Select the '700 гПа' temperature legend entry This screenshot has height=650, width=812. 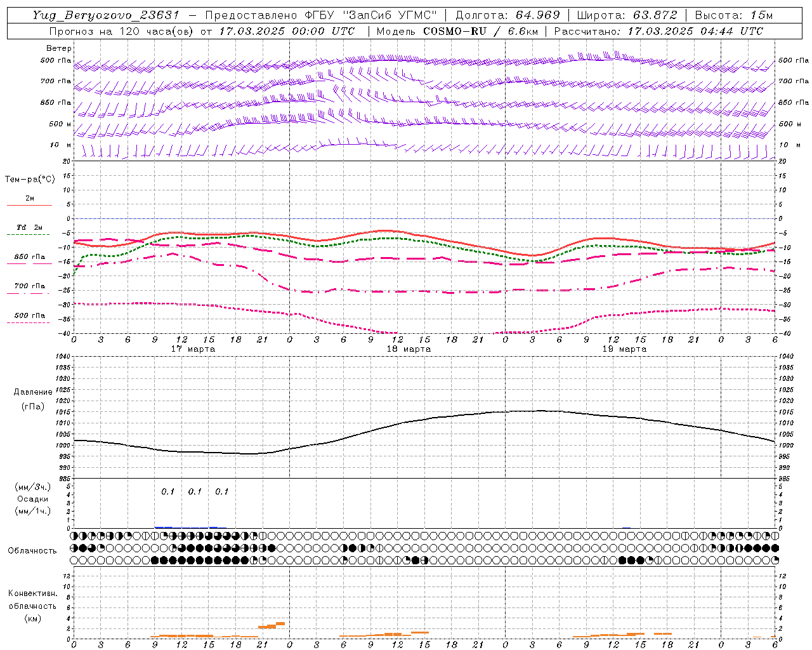(30, 286)
